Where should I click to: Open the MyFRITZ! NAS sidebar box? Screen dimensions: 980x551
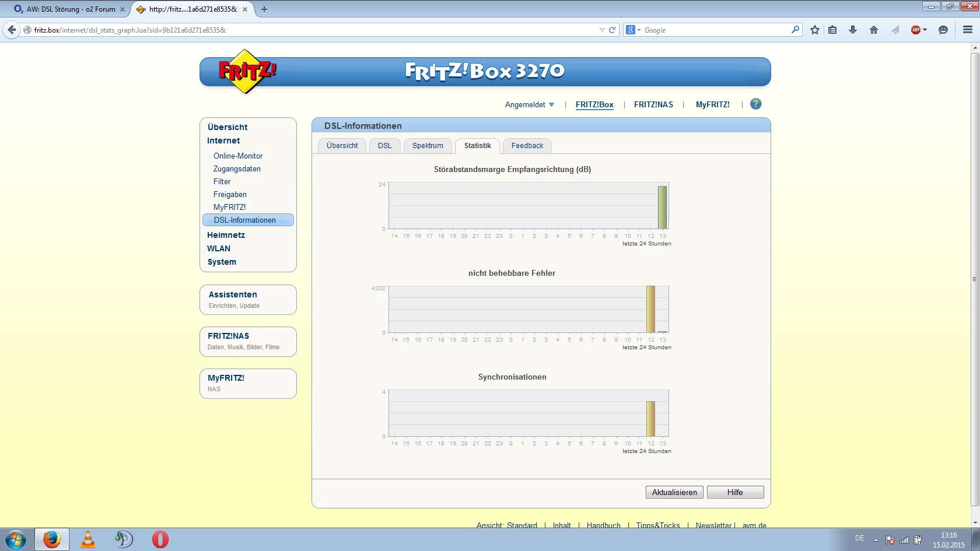coord(248,384)
